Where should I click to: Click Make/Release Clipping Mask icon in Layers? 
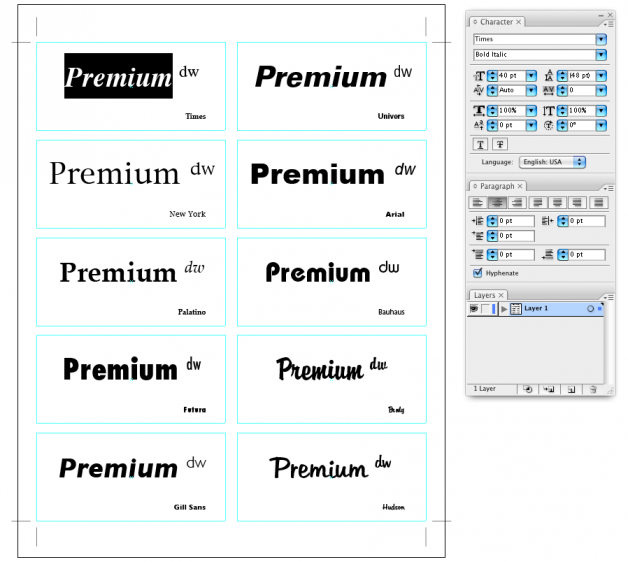click(x=528, y=389)
